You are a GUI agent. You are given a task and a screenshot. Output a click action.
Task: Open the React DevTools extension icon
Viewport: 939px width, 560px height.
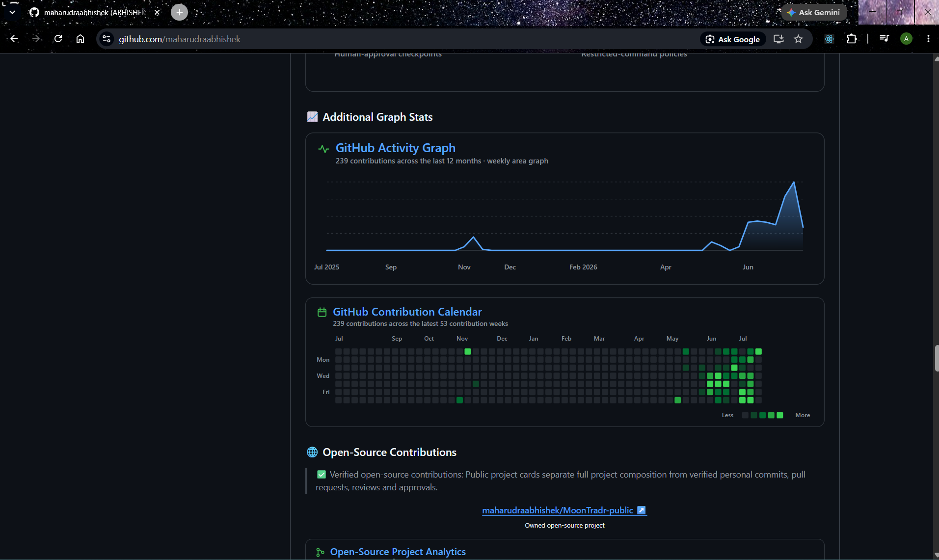[x=829, y=39]
